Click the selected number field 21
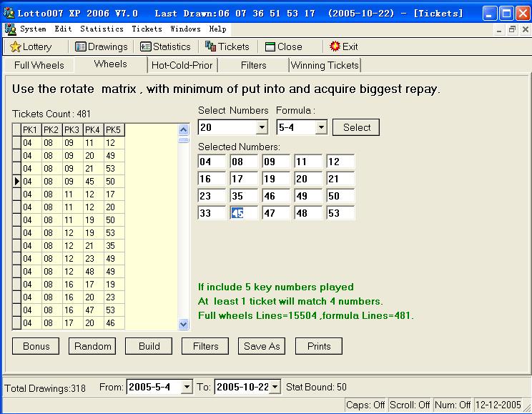The image size is (532, 414). click(340, 179)
